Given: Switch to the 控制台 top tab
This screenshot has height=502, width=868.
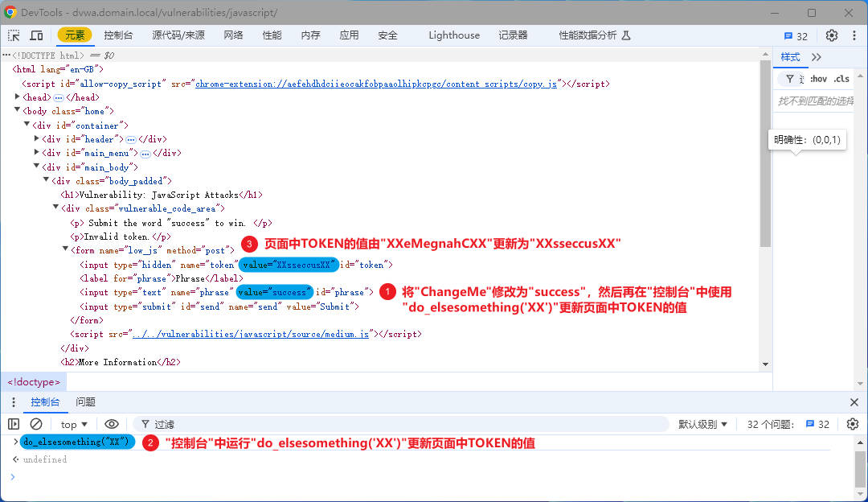Looking at the screenshot, I should pyautogui.click(x=118, y=35).
